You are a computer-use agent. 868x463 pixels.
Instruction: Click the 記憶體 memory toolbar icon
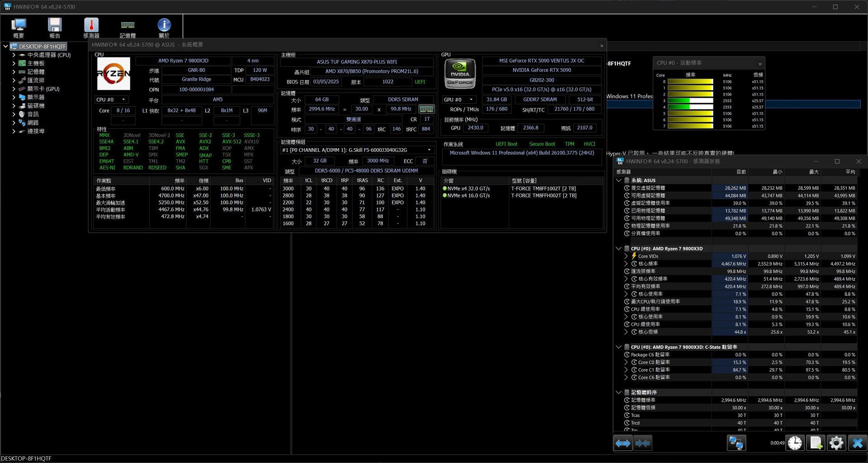point(127,27)
